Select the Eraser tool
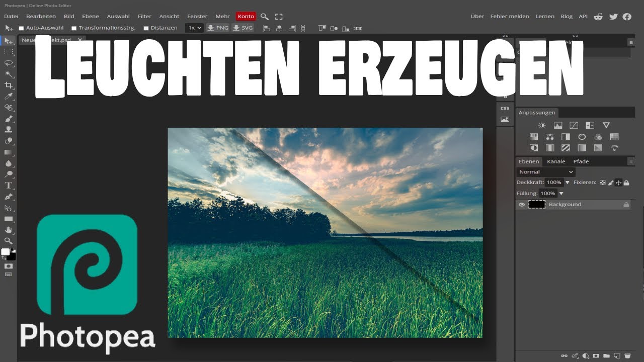Image resolution: width=644 pixels, height=362 pixels. coord(9,141)
